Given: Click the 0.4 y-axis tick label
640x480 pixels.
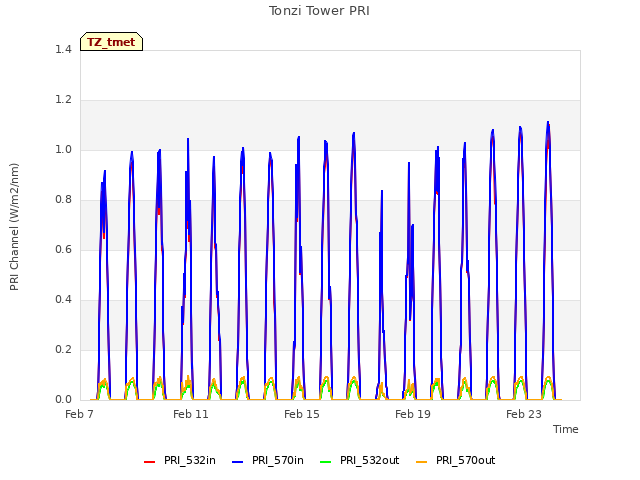Looking at the screenshot, I should tap(63, 300).
